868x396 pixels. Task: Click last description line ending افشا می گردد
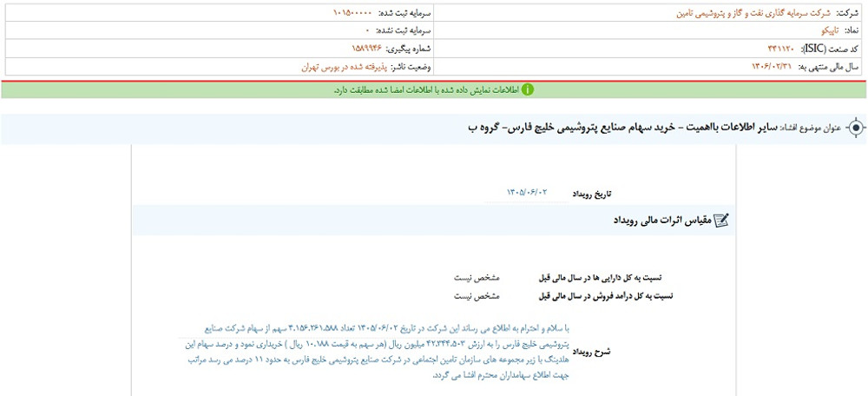point(502,375)
